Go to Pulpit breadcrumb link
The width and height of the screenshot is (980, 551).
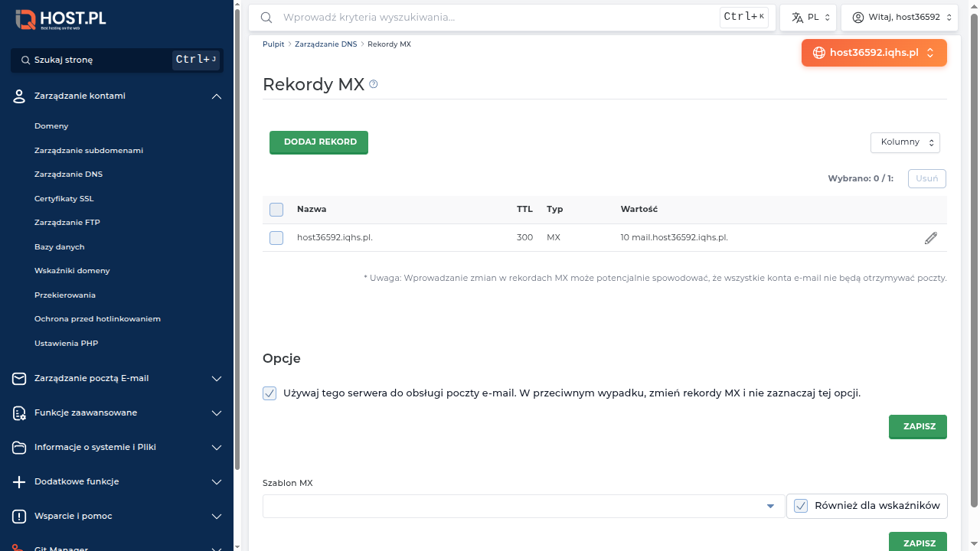click(x=273, y=44)
